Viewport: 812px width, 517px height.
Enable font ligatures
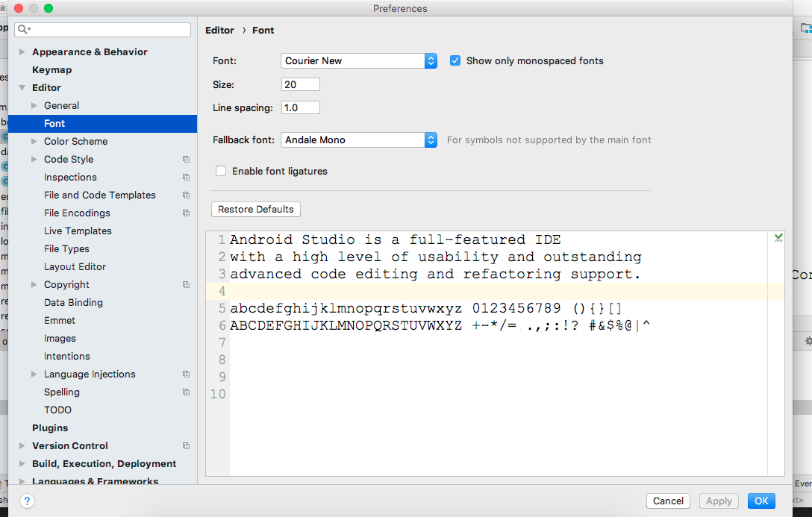221,170
